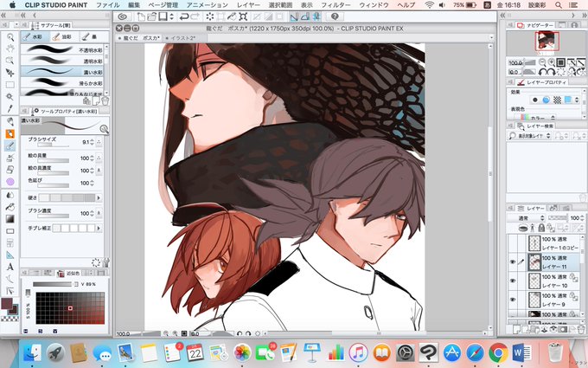The image size is (588, 368).
Task: Select the rectangular Selection area tool
Action: point(10,85)
